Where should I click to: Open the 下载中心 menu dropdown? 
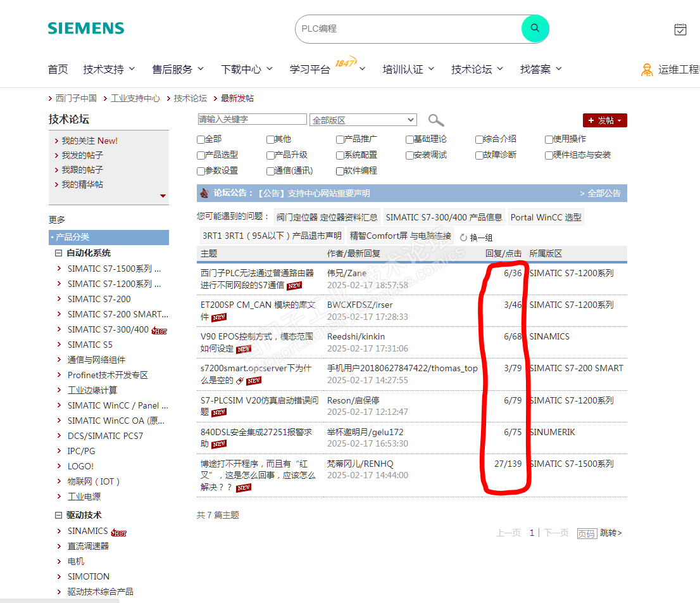tap(246, 69)
